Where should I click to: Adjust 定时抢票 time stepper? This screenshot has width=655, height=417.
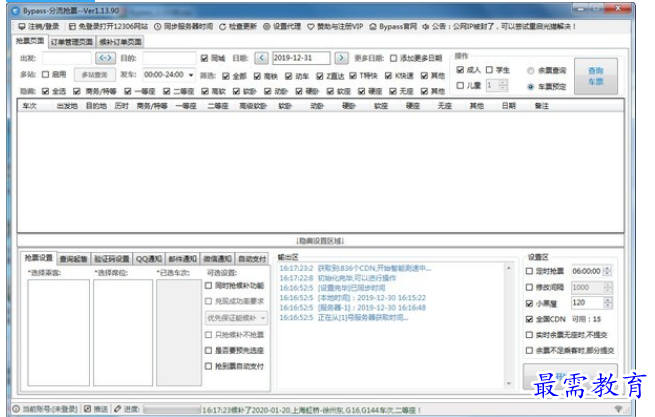(608, 271)
